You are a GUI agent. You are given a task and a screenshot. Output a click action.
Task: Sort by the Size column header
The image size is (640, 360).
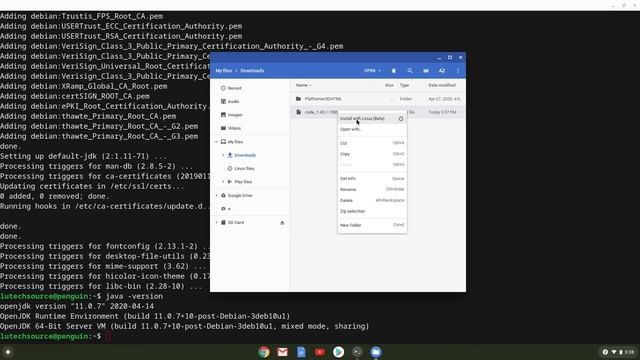coord(389,85)
